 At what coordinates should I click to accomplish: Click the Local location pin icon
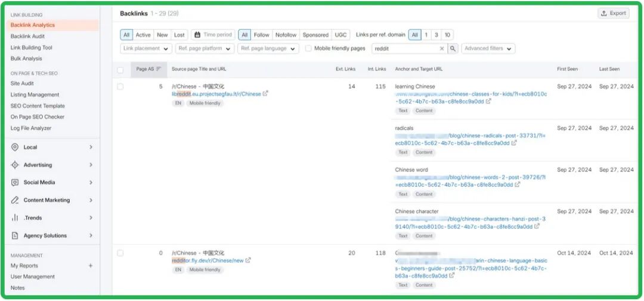[15, 148]
